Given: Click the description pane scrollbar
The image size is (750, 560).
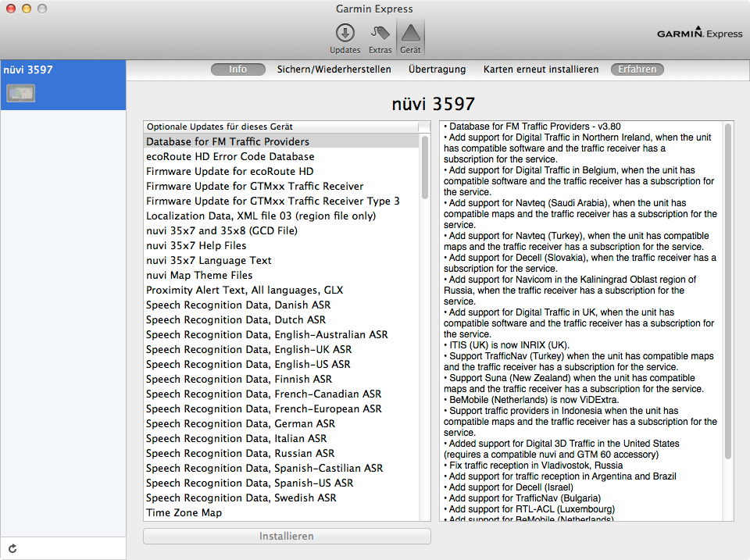Looking at the screenshot, I should pyautogui.click(x=728, y=289).
